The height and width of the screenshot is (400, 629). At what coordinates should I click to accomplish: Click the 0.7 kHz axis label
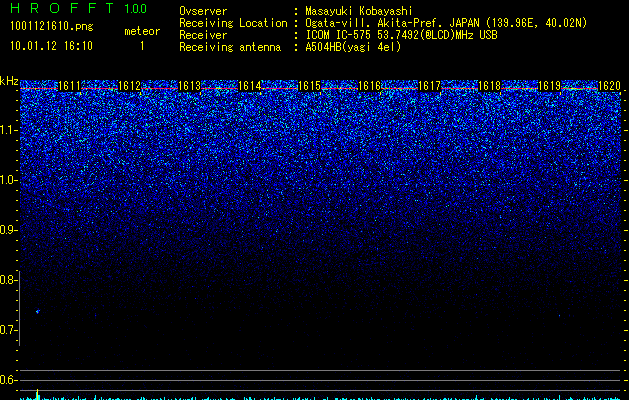pyautogui.click(x=7, y=330)
